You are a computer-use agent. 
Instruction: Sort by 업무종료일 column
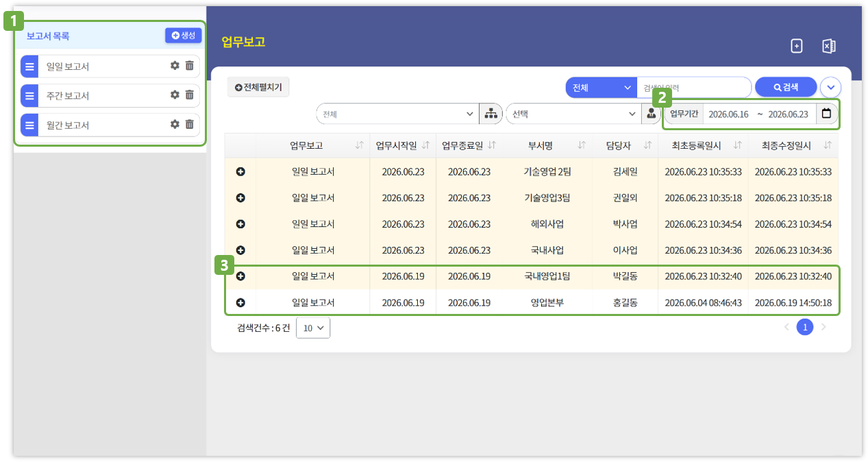point(492,145)
